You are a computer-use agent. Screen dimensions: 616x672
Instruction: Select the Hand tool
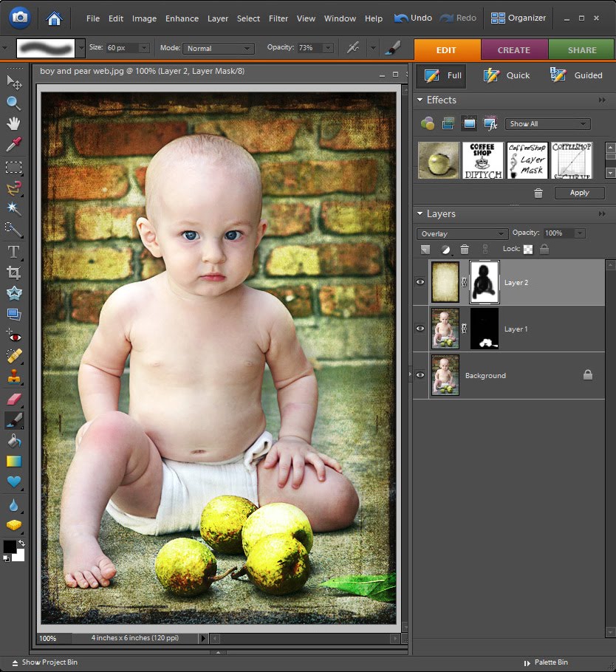coord(13,123)
